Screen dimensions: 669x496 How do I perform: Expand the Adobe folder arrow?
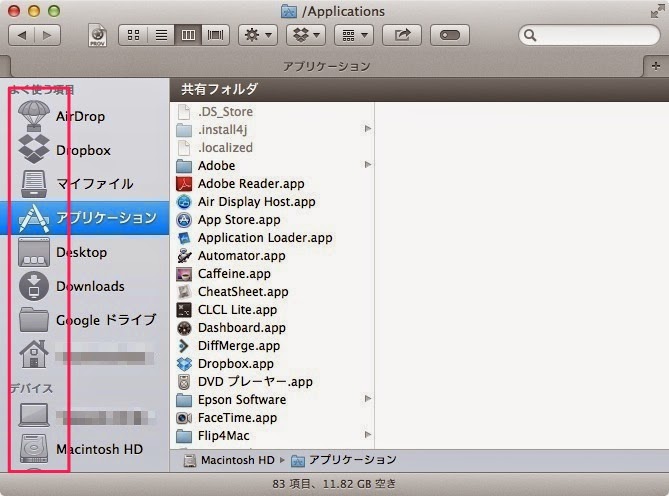coord(367,165)
